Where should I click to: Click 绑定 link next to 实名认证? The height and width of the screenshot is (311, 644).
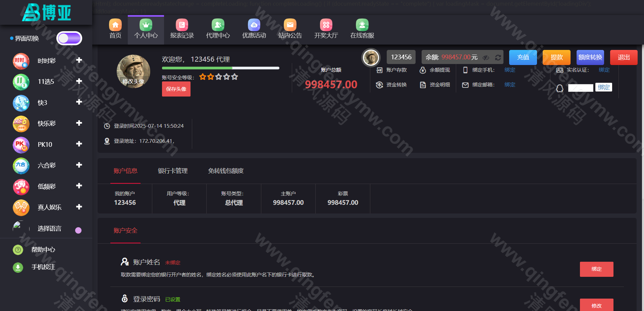(x=604, y=70)
